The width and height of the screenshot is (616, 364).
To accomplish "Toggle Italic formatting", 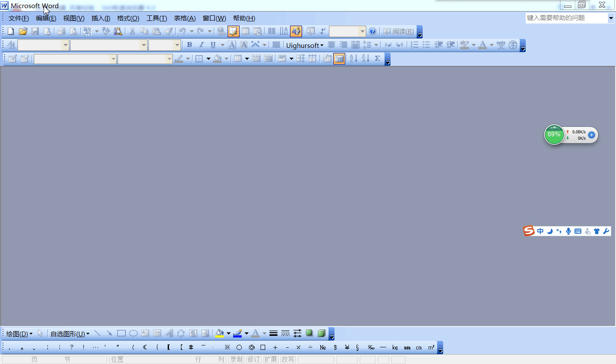I will 201,45.
